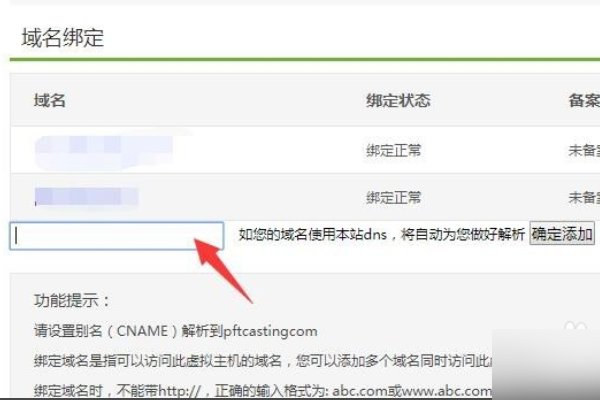Click the 备案 column header
Viewport: 600px width, 400px height.
[x=584, y=100]
